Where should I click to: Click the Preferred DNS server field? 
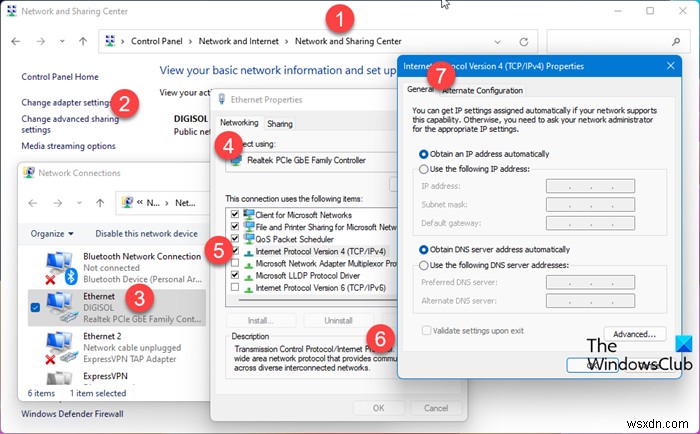pyautogui.click(x=589, y=282)
